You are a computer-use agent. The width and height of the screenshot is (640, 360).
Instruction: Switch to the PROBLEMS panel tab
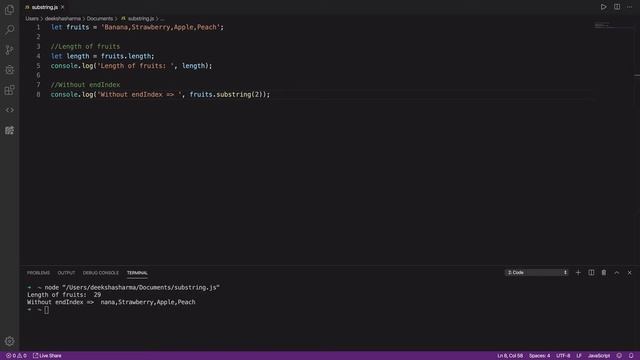pos(38,273)
